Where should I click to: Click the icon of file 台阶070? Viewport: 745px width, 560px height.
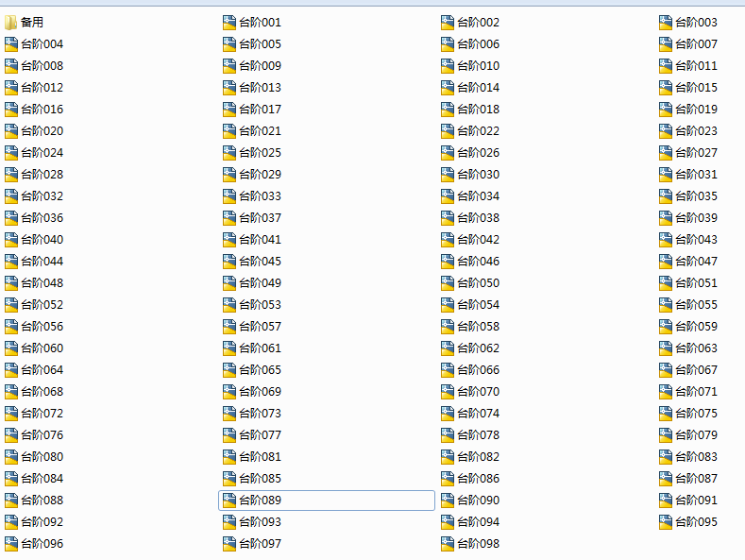[x=448, y=392]
